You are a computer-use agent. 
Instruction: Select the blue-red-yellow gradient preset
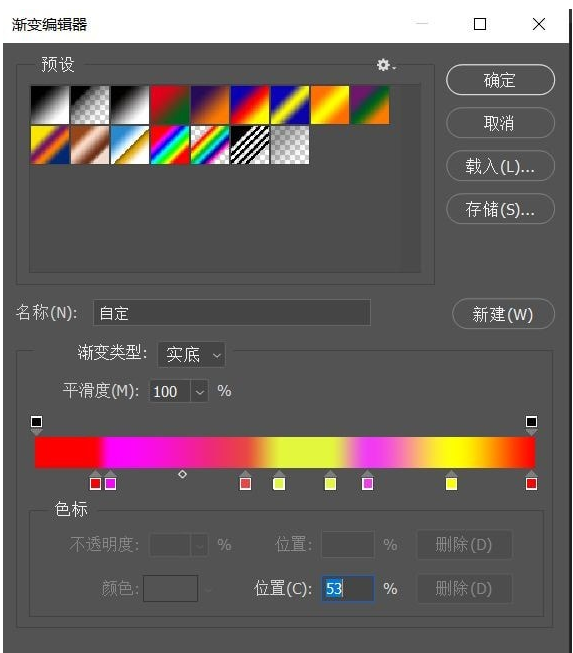click(250, 105)
